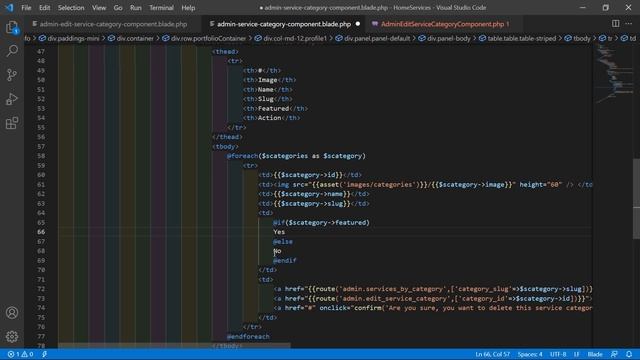Open div.paddings-mini breadcrumb dropdown
640x360 pixels.
coord(73,38)
